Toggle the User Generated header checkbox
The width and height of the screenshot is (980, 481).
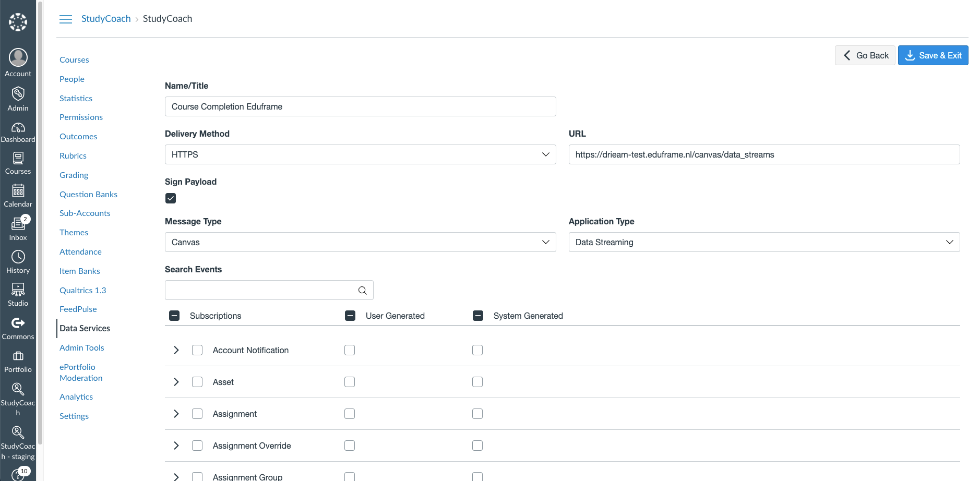(350, 316)
